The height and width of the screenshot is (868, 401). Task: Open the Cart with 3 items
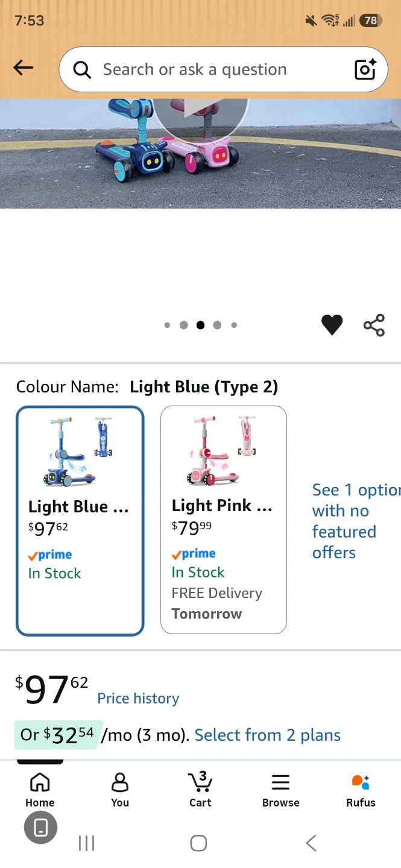(x=200, y=790)
